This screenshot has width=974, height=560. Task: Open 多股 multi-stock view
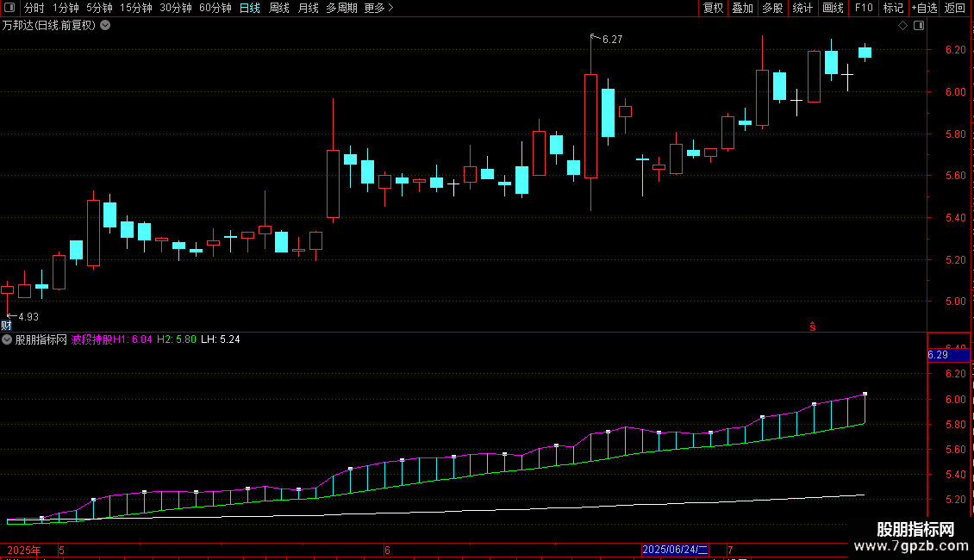pos(772,8)
